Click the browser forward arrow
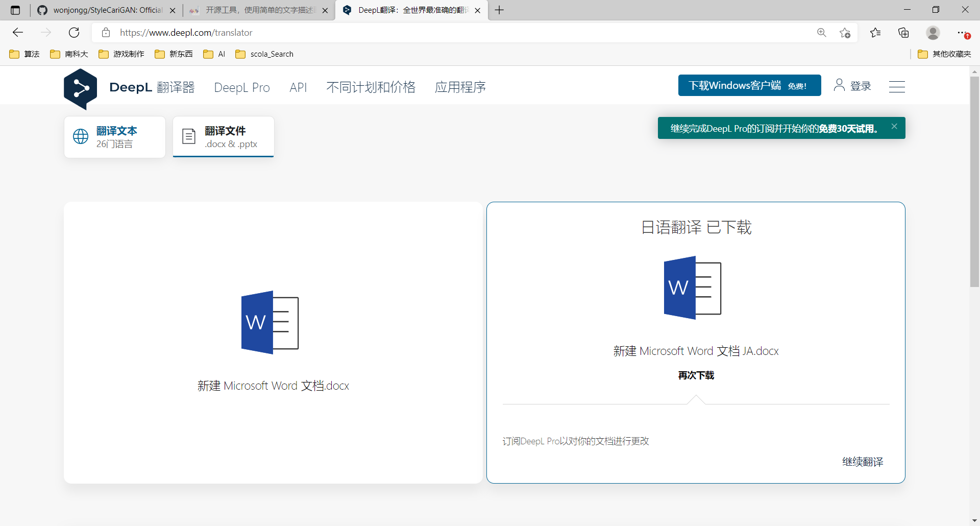Screen dimensions: 980x526 (x=46, y=33)
